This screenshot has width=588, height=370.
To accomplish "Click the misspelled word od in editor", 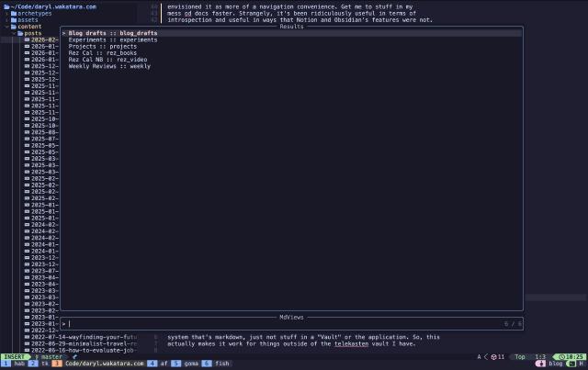I will (x=187, y=13).
